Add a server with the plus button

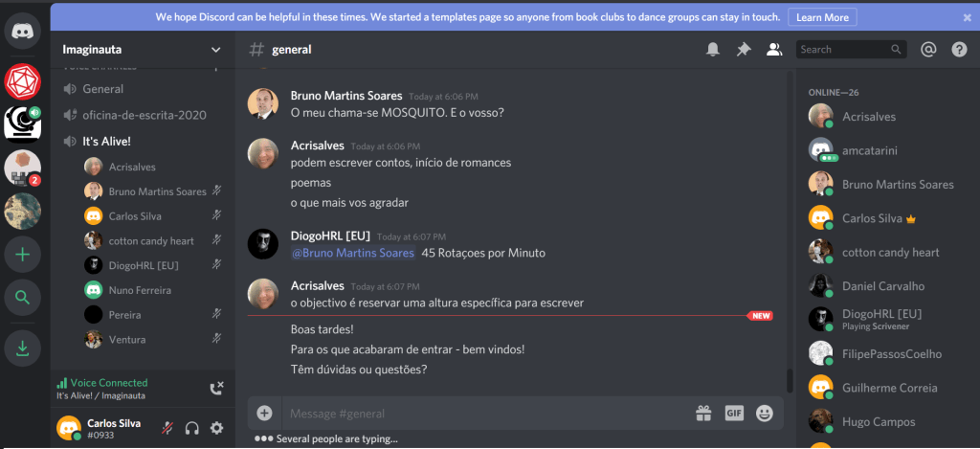23,255
